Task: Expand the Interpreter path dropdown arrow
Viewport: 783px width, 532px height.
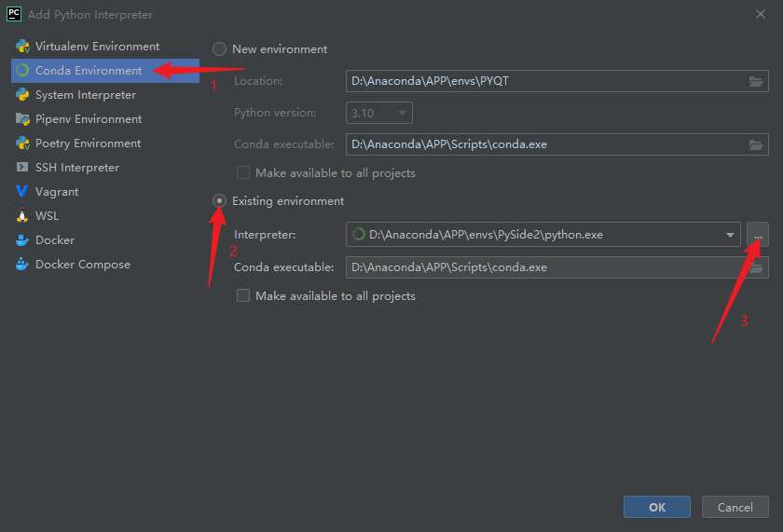Action: click(x=730, y=235)
